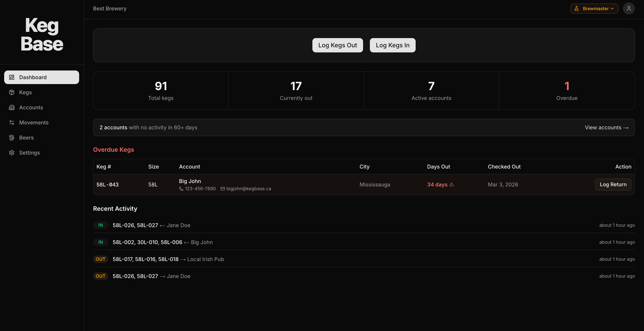Click the Account column header
The width and height of the screenshot is (644, 331).
(x=190, y=167)
